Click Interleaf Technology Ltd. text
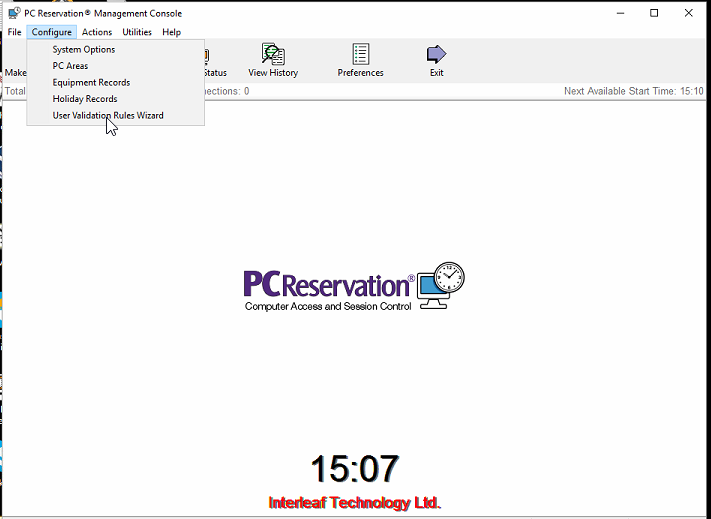The width and height of the screenshot is (711, 519). click(355, 502)
